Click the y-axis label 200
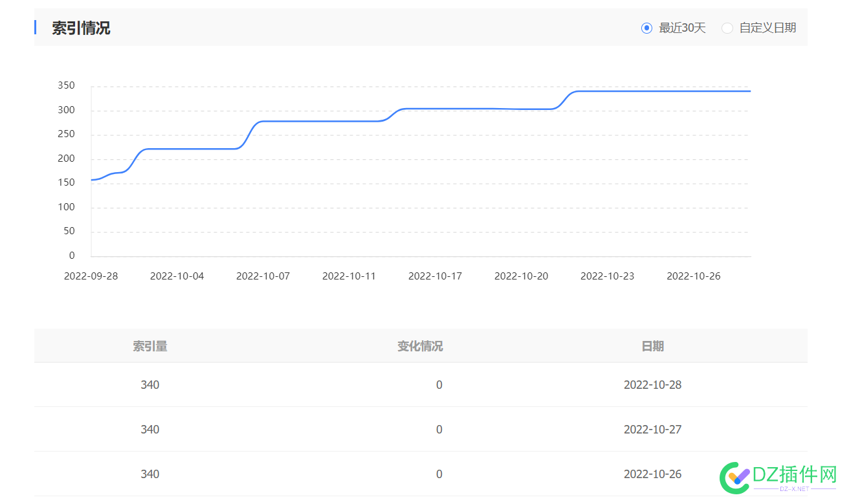 point(67,159)
